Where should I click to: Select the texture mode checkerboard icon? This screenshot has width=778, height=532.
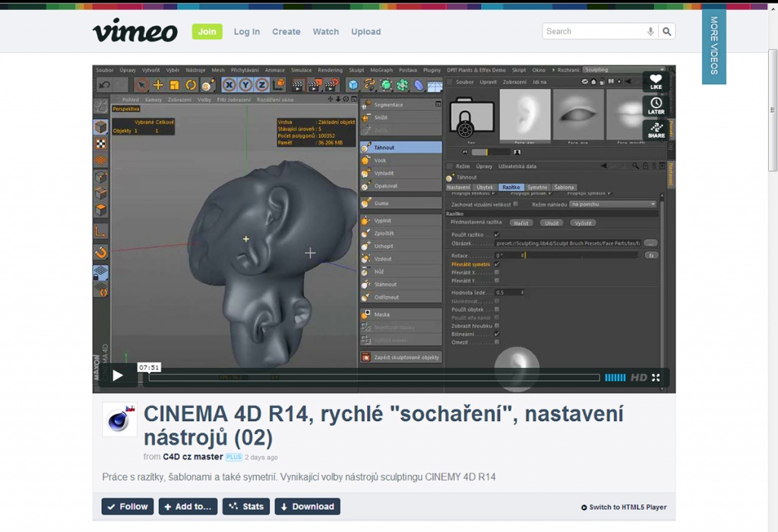coord(101,144)
